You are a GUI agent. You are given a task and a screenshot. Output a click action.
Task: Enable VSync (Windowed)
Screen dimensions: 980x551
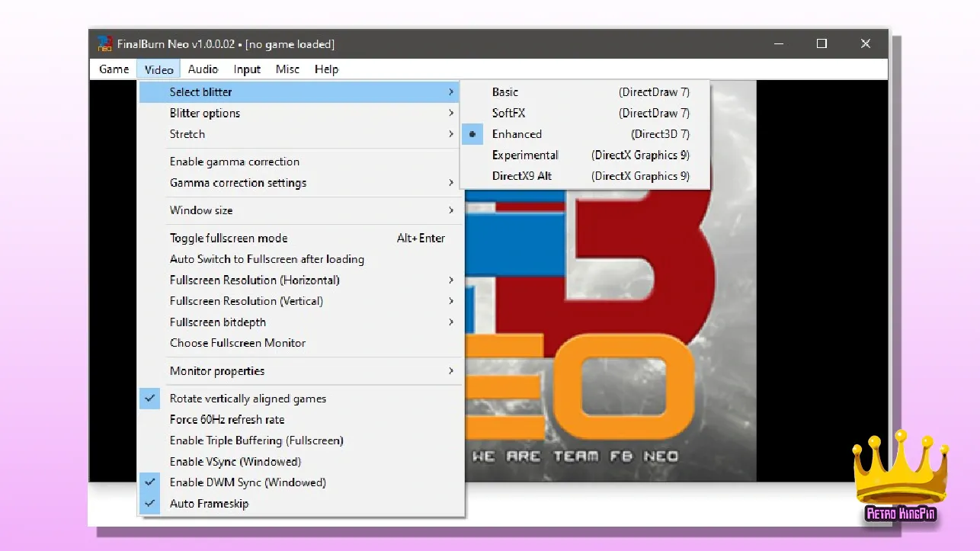[x=299, y=462]
